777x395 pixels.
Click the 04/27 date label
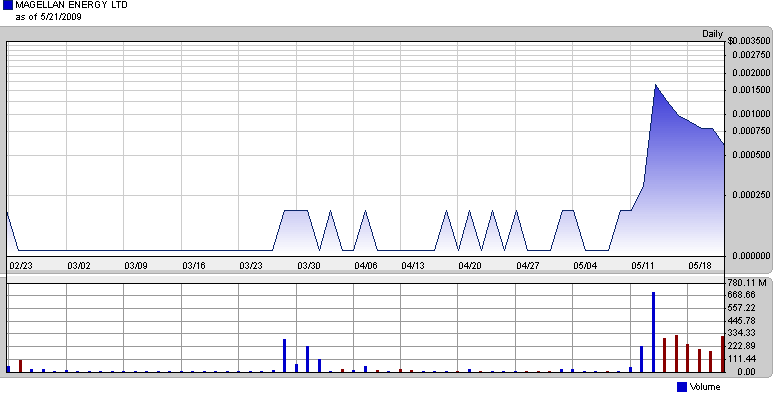click(528, 266)
